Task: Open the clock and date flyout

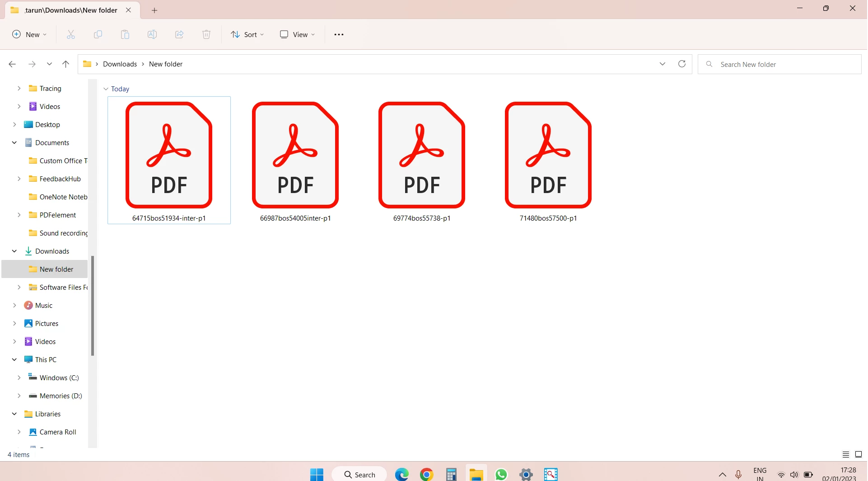Action: (x=839, y=474)
